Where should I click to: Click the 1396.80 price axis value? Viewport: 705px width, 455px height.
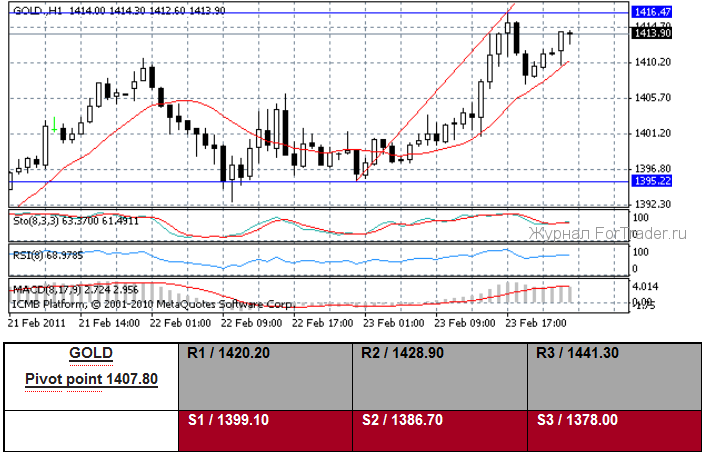click(652, 169)
